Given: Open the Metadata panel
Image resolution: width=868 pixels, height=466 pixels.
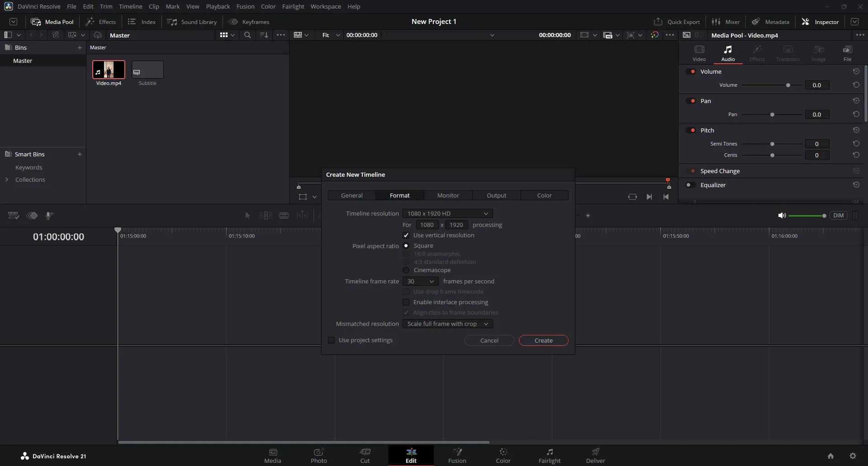Looking at the screenshot, I should point(770,22).
